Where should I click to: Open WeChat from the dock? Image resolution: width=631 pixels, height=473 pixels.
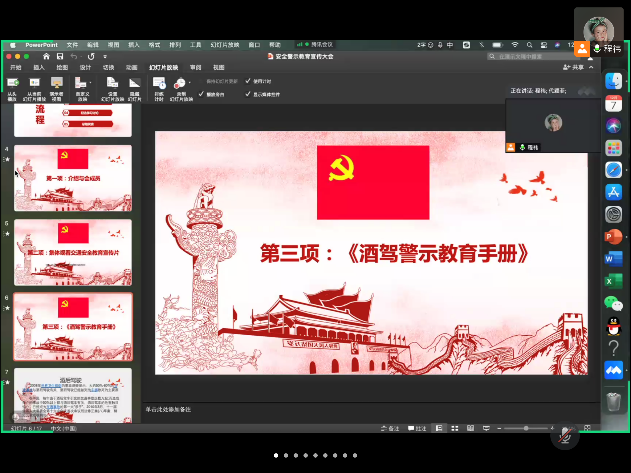coord(613,304)
